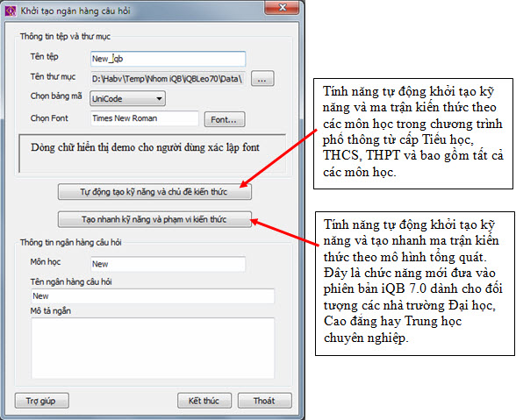
Task: Click Tạo nhanh kỹ năng và phạm vi kiến thức
Action: coord(154,219)
